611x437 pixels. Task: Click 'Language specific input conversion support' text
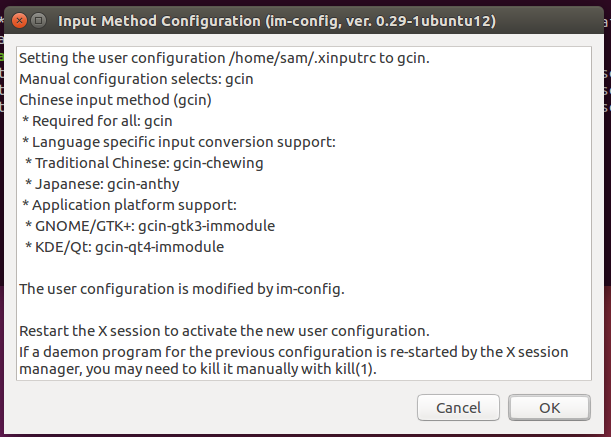pyautogui.click(x=178, y=142)
